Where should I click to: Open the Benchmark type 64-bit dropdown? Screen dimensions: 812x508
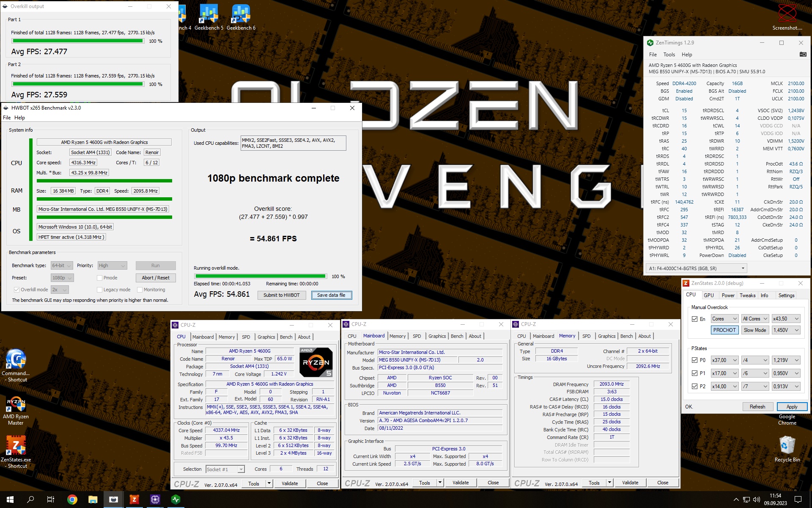(x=62, y=265)
